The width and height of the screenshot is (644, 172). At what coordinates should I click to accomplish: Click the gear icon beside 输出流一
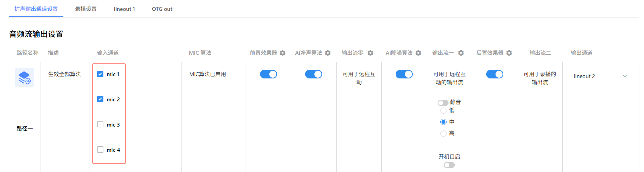[461, 53]
